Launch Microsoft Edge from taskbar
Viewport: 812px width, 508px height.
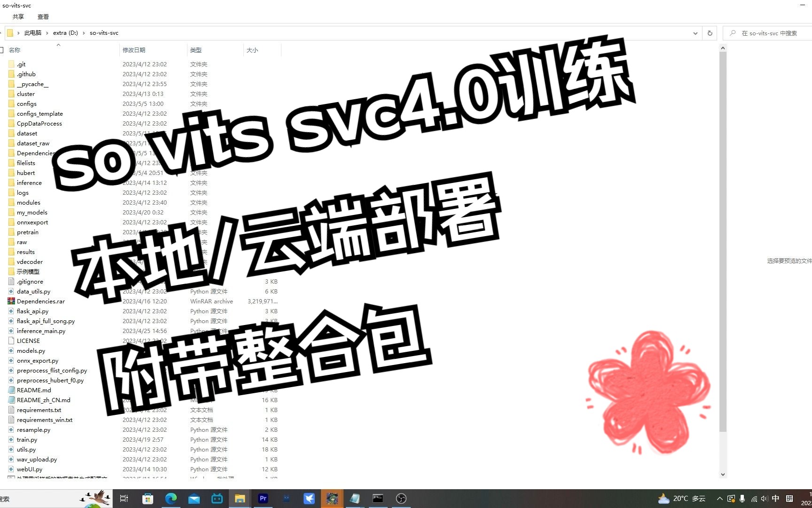[x=171, y=498]
